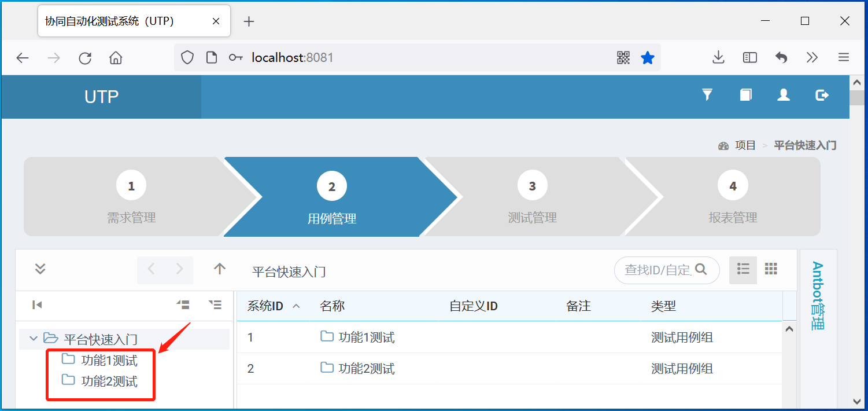868x411 pixels.
Task: Click the 备注 column header
Action: pos(578,306)
